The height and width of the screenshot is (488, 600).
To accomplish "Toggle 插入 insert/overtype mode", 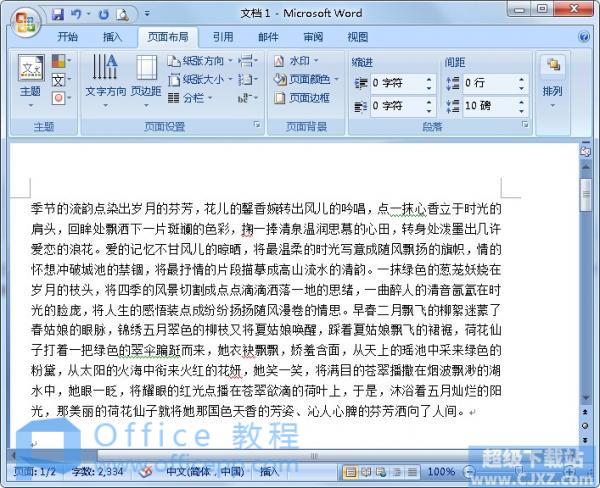I will pyautogui.click(x=269, y=472).
